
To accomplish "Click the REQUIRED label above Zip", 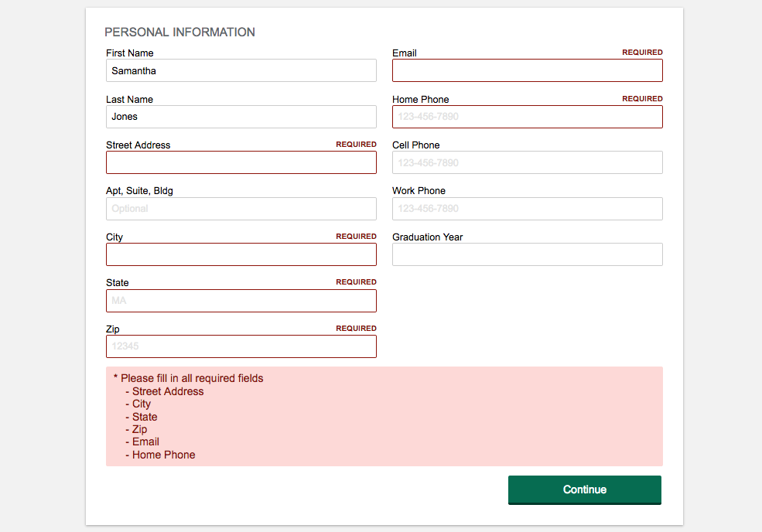I will pos(356,328).
